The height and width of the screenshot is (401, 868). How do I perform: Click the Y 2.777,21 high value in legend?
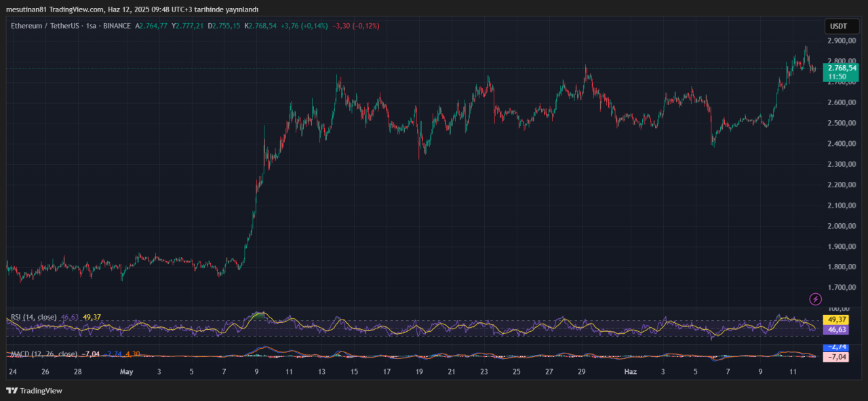(189, 26)
